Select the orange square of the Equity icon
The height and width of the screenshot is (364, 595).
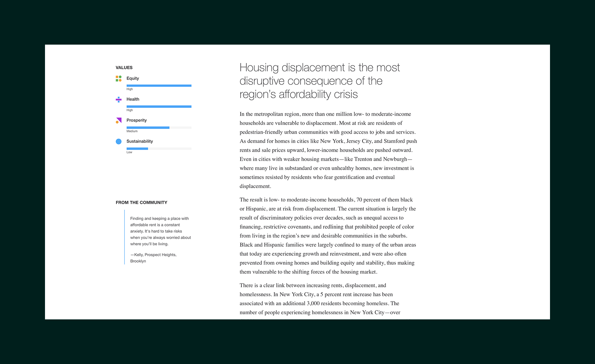(117, 77)
